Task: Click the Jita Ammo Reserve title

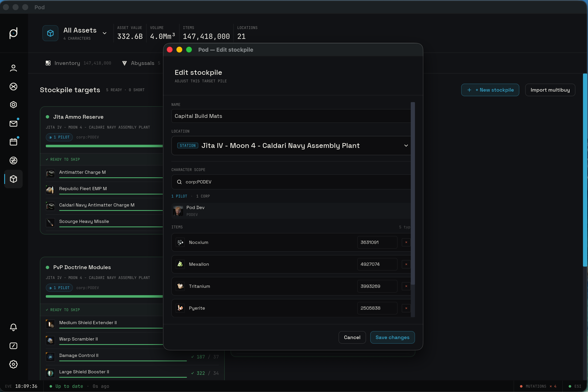Action: [x=78, y=117]
